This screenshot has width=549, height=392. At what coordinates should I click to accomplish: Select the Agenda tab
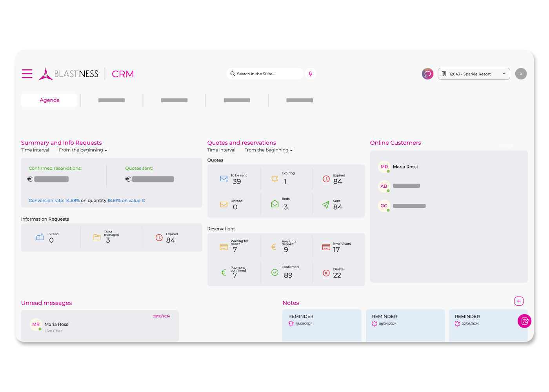coord(49,100)
